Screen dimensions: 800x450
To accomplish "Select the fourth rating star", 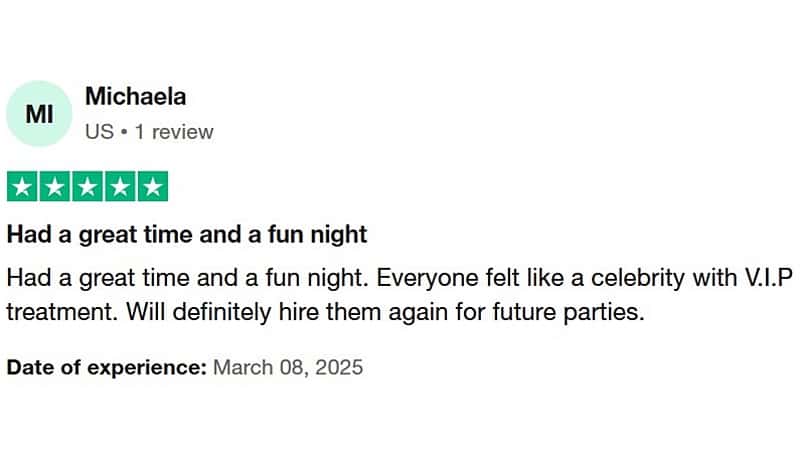I will [120, 187].
